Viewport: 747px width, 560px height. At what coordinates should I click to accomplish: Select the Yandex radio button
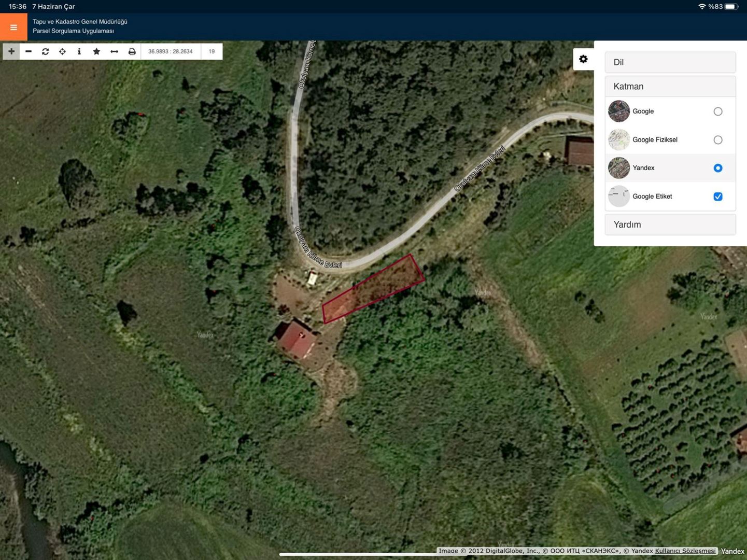(x=717, y=168)
